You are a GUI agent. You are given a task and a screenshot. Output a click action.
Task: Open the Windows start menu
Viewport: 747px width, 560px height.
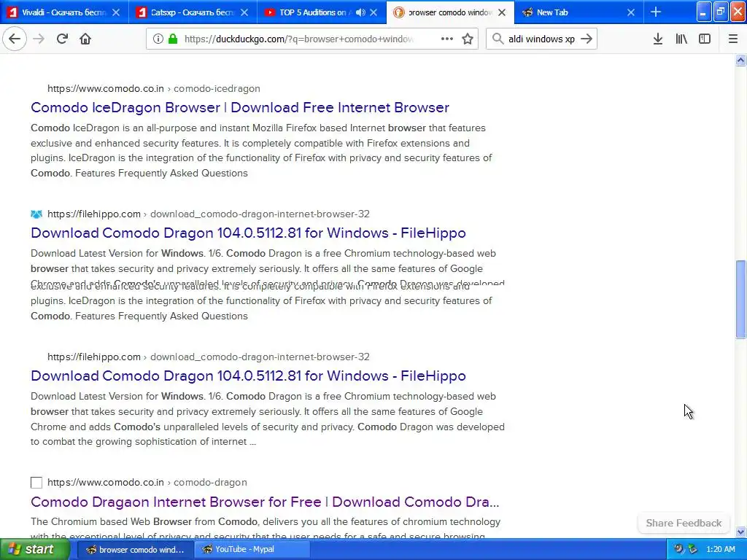[35, 550]
